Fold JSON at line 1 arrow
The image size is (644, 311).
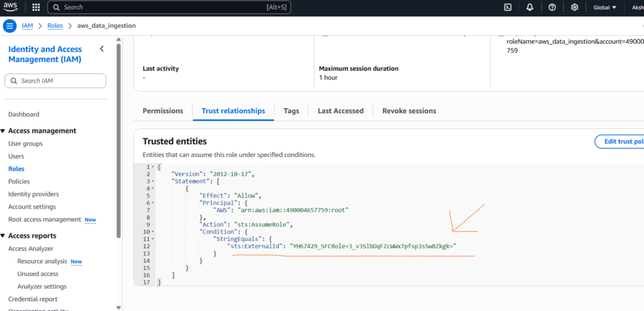[153, 167]
